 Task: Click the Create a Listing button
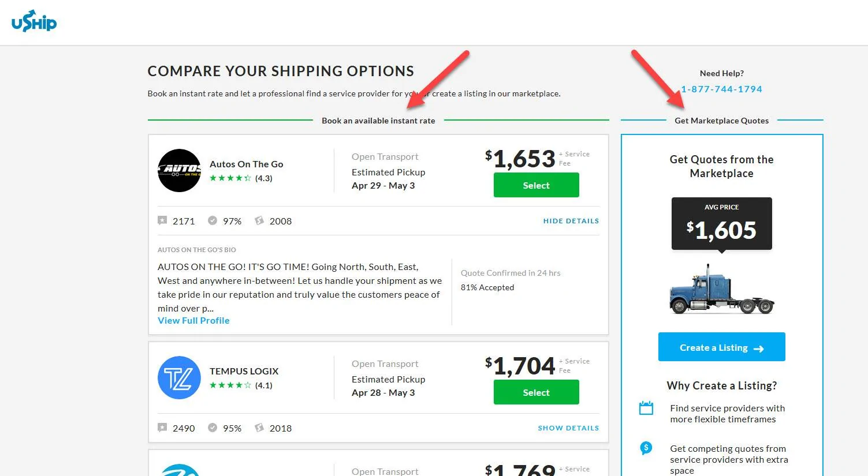(x=721, y=347)
